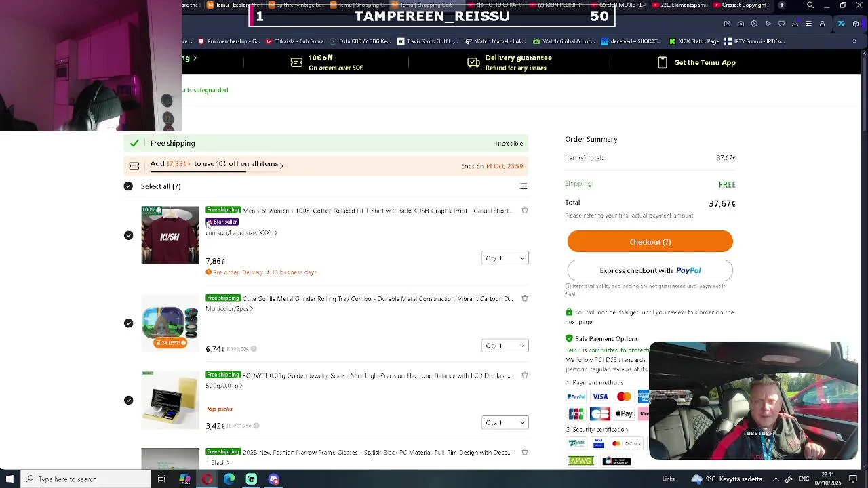Click the Delivery guarantee truck icon

[473, 62]
